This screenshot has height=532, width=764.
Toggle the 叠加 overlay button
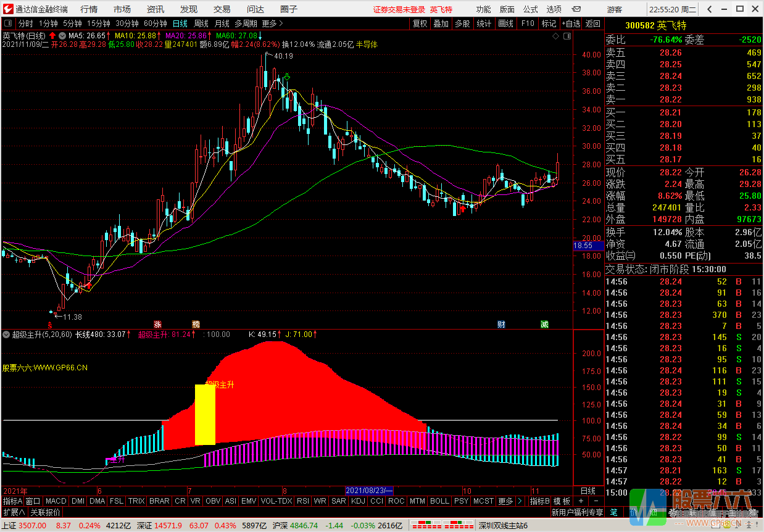[441, 23]
